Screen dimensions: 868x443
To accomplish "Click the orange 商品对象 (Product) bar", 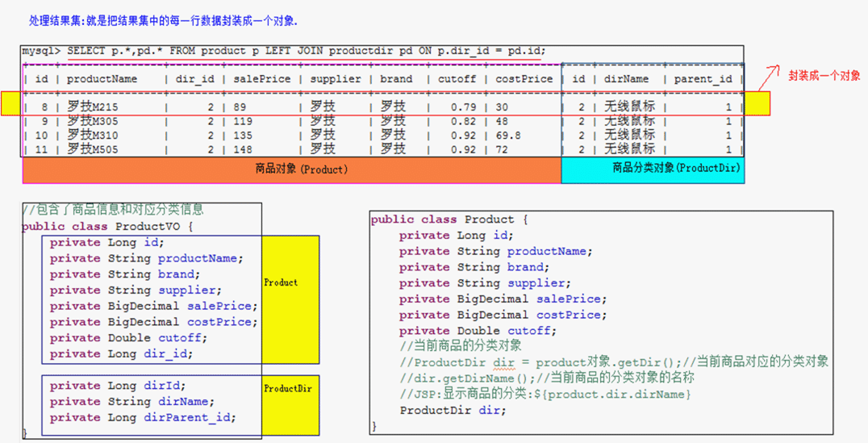I will click(x=291, y=169).
